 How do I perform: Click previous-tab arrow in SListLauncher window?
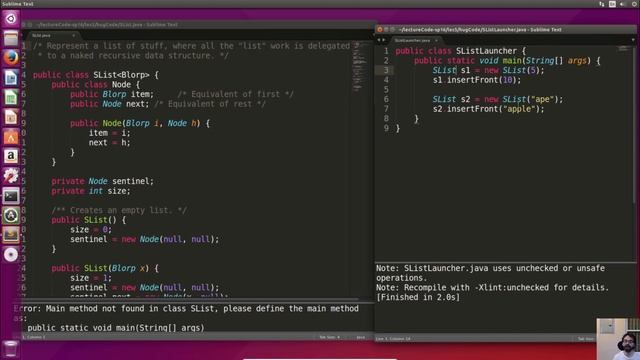coord(379,40)
